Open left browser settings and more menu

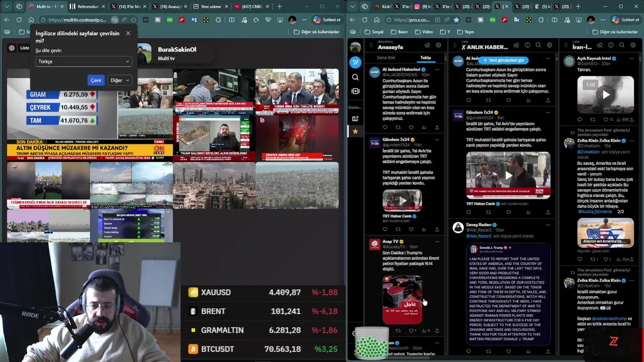(x=304, y=20)
